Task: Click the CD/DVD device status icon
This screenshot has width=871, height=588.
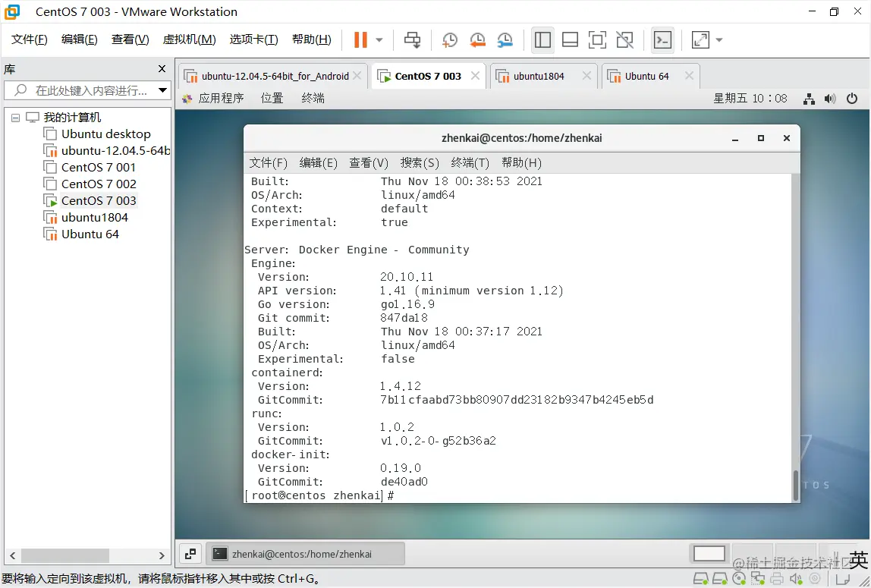Action: (x=739, y=579)
